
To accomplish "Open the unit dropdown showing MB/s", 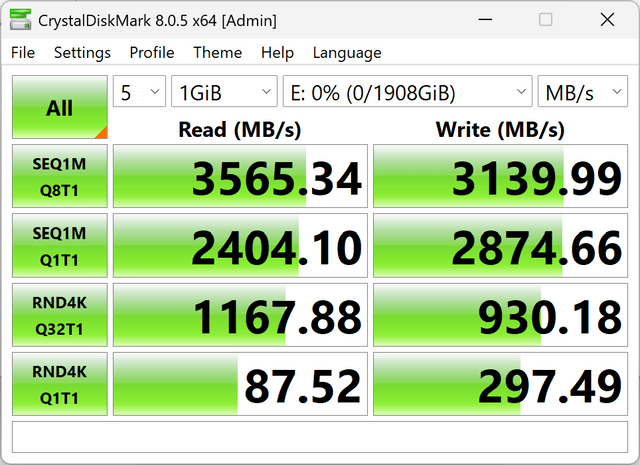I will point(582,91).
